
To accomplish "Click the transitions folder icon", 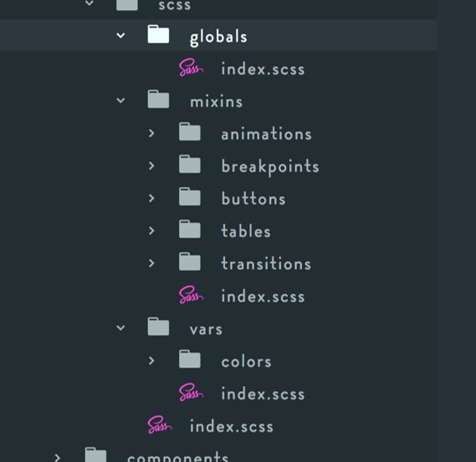I will [x=189, y=261].
